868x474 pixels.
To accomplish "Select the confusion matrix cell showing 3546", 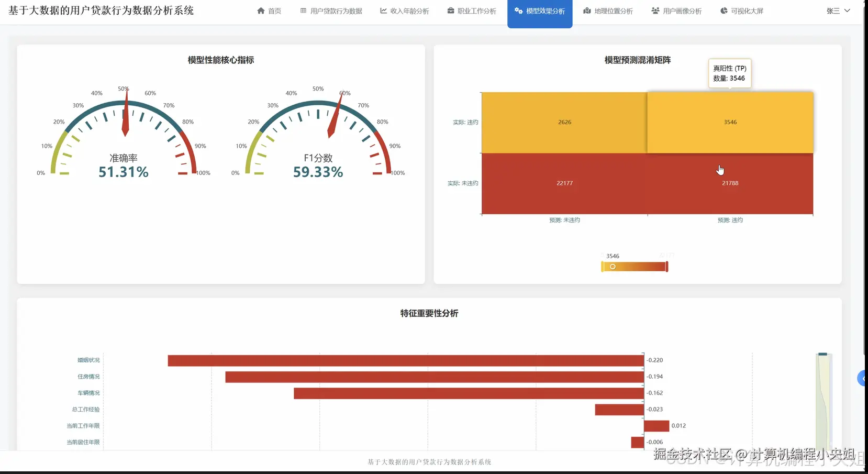I will (730, 123).
